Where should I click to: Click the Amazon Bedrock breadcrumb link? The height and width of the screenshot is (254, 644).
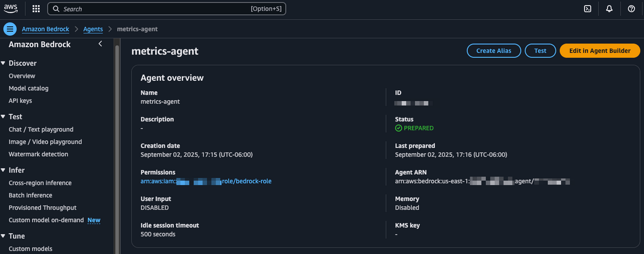45,29
